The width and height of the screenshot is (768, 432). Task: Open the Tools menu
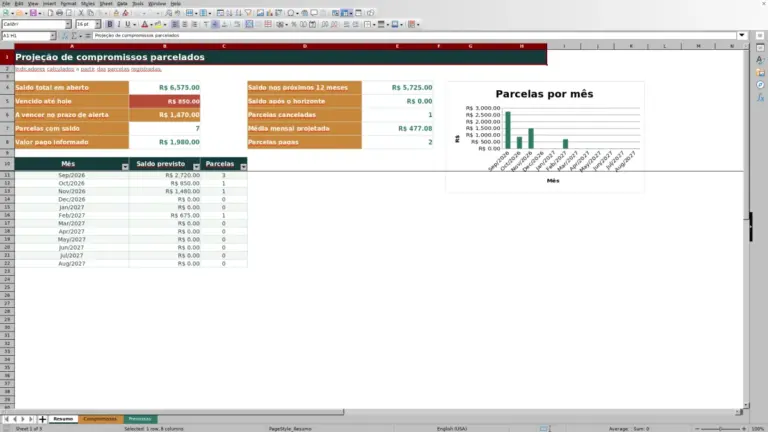click(138, 3)
